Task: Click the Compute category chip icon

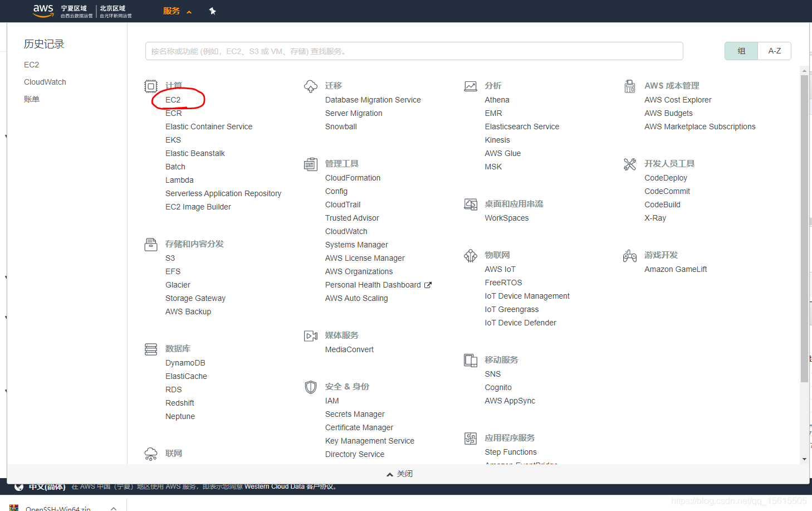Action: click(x=151, y=86)
